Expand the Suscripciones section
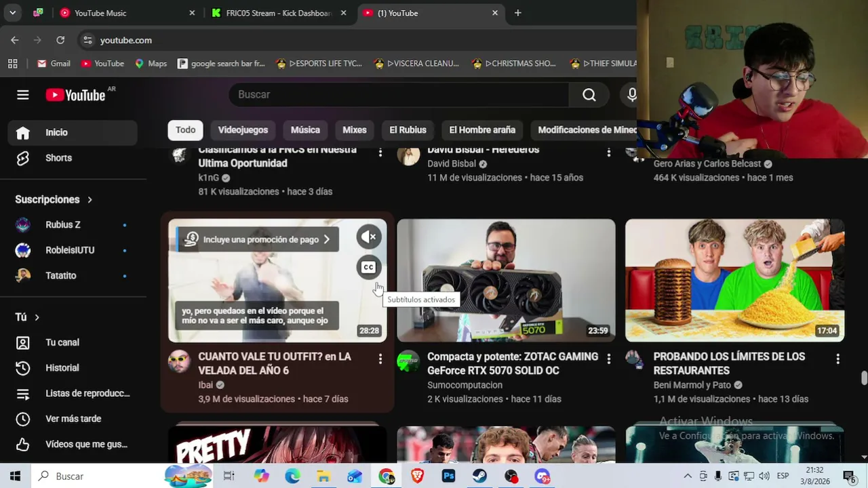868x488 pixels. coord(54,199)
